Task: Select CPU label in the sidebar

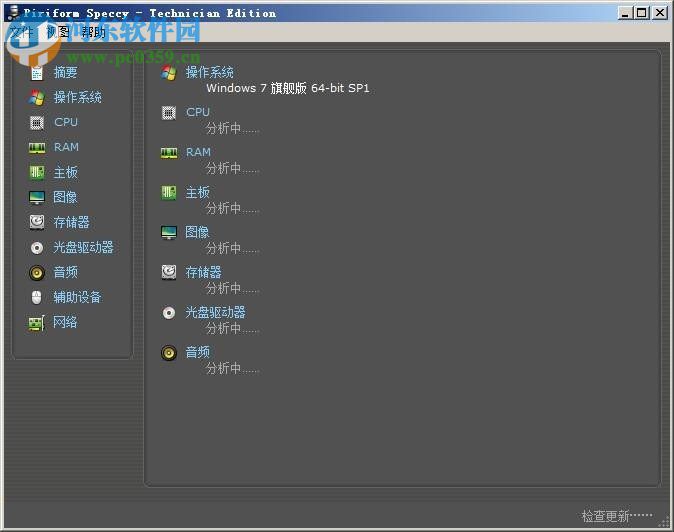Action: click(x=66, y=122)
